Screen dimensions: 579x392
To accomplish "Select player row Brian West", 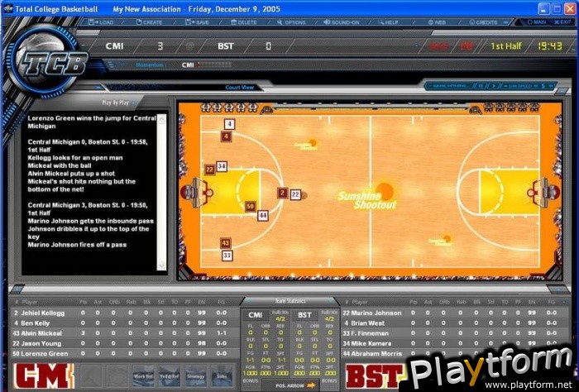I will pyautogui.click(x=454, y=323).
